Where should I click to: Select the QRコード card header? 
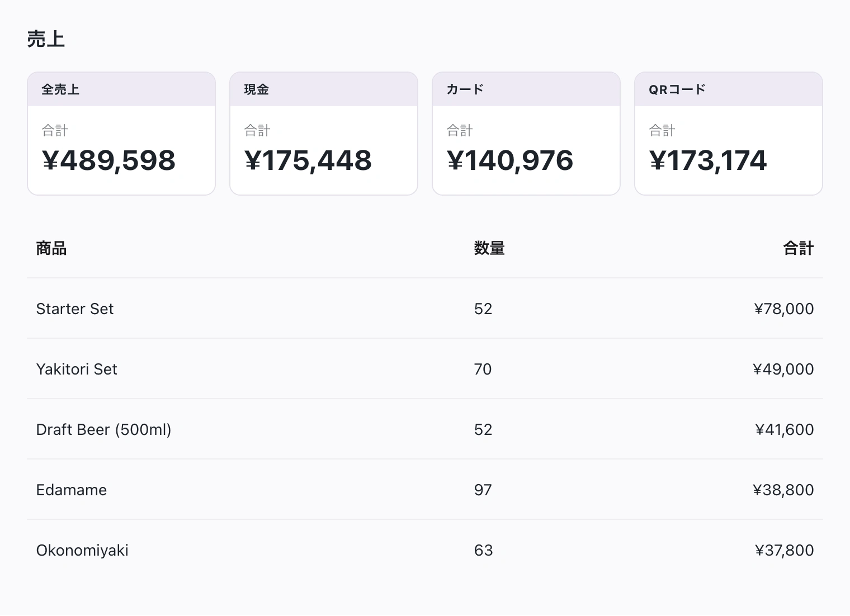coord(729,89)
